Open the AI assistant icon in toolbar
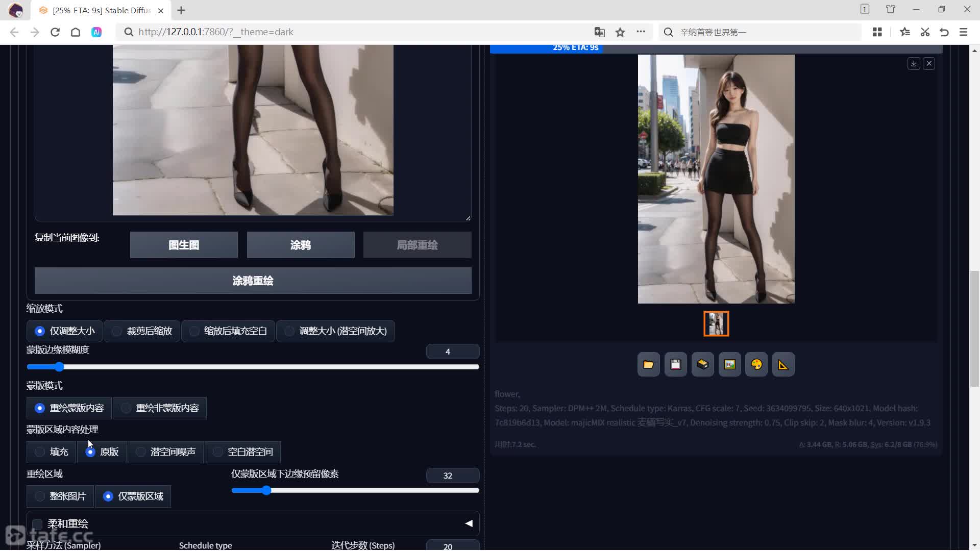The width and height of the screenshot is (980, 551). pyautogui.click(x=96, y=32)
